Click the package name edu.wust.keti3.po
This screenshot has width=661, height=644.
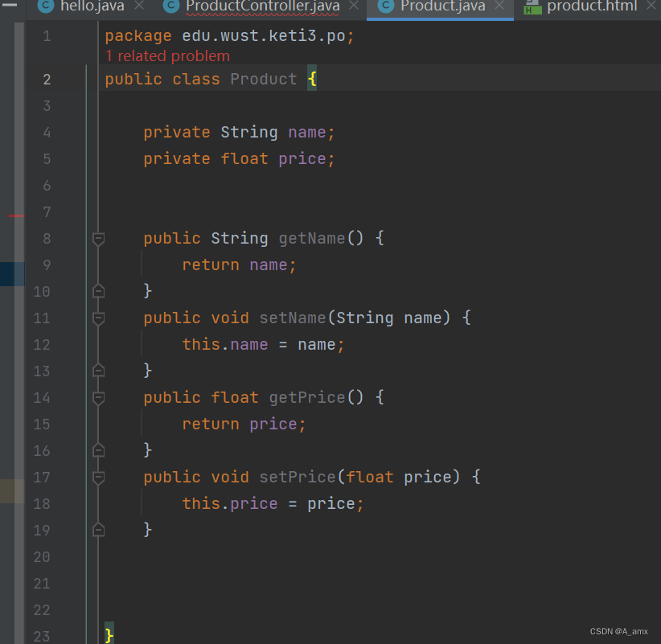pyautogui.click(x=264, y=36)
